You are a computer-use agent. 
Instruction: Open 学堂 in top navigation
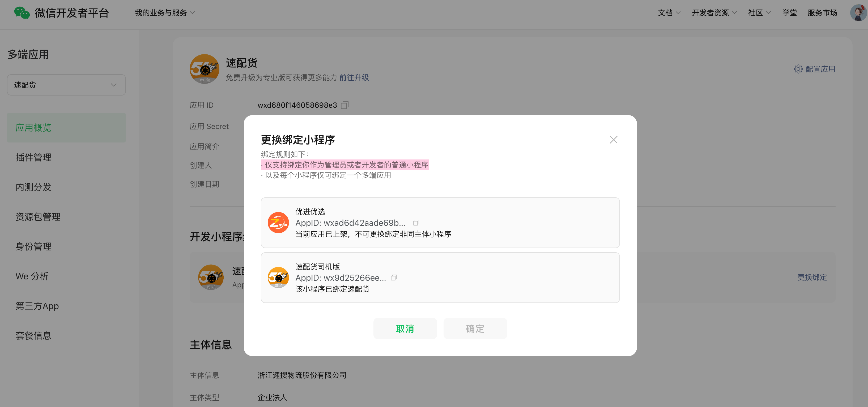coord(789,13)
